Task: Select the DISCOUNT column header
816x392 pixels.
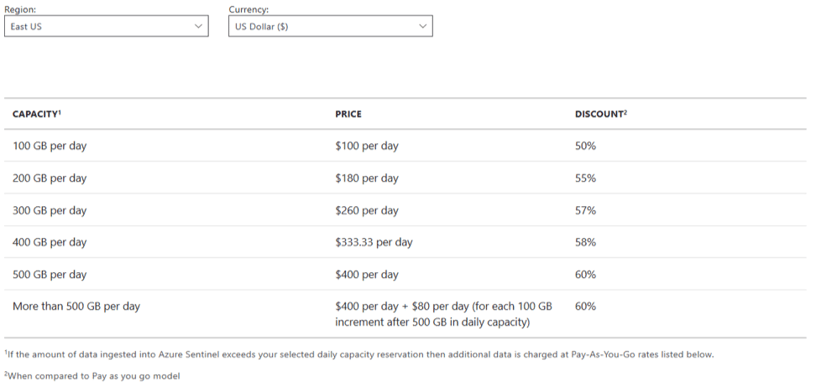Action: point(601,114)
